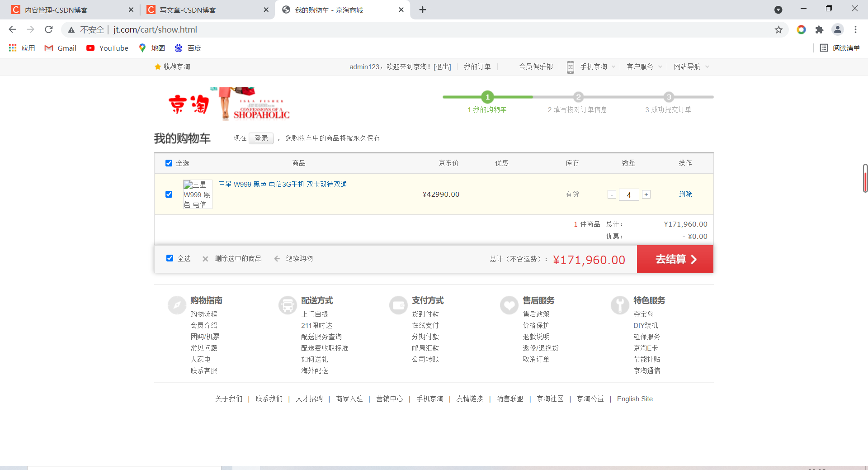Open the YouTube bookmark
This screenshot has width=868, height=470.
tap(107, 48)
